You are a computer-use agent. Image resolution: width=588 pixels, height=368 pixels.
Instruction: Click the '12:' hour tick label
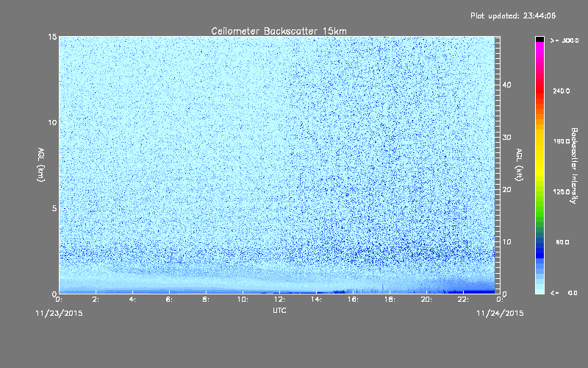(279, 300)
